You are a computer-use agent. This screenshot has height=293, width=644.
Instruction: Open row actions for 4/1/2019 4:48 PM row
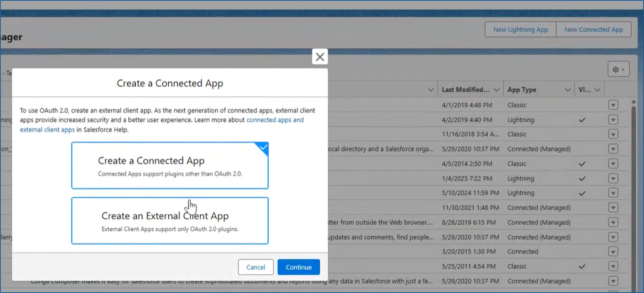613,105
